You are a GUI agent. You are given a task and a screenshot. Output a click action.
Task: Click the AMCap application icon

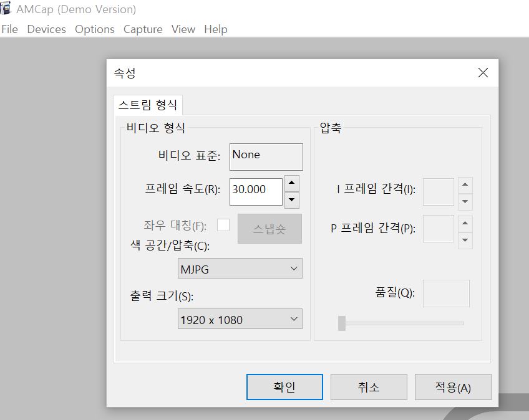pyautogui.click(x=5, y=8)
